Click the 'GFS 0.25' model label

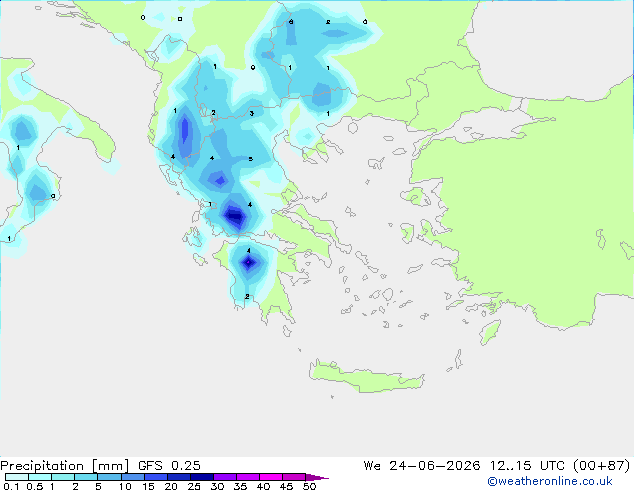coord(169,466)
